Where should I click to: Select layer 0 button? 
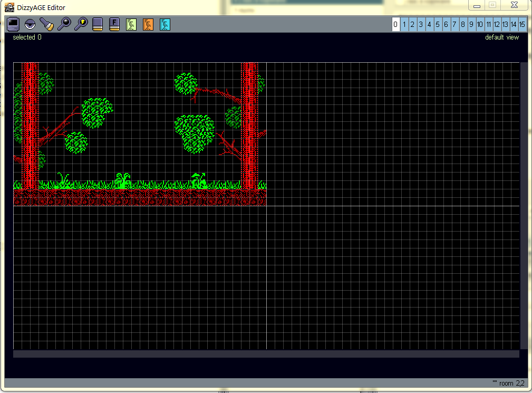[x=395, y=24]
